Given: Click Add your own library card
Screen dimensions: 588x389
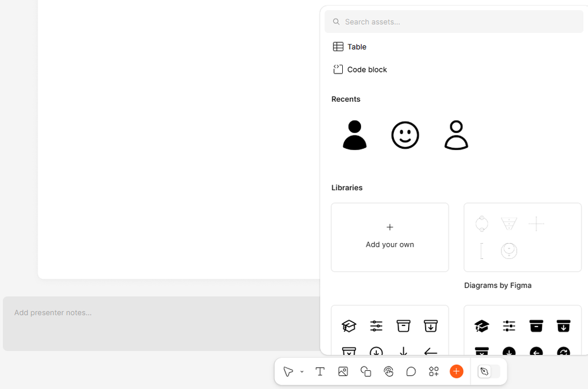Looking at the screenshot, I should pyautogui.click(x=390, y=237).
